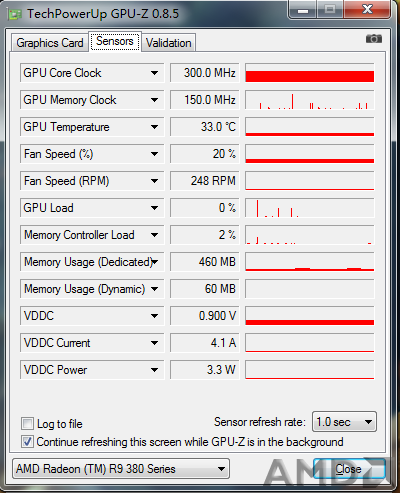The image size is (400, 493).
Task: Click the 4.1 A current value
Action: [205, 343]
